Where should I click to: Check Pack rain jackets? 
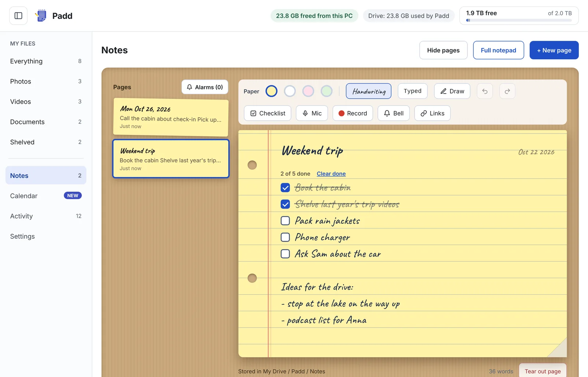pyautogui.click(x=285, y=221)
